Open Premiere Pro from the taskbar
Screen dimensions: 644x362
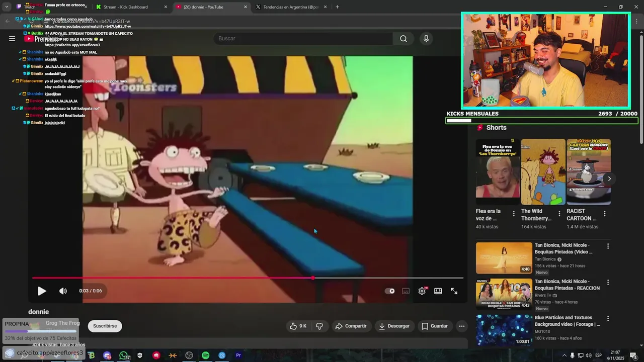point(238,355)
